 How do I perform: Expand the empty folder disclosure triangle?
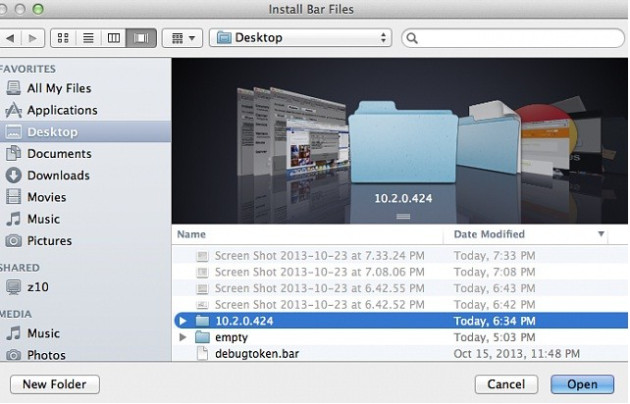point(183,337)
